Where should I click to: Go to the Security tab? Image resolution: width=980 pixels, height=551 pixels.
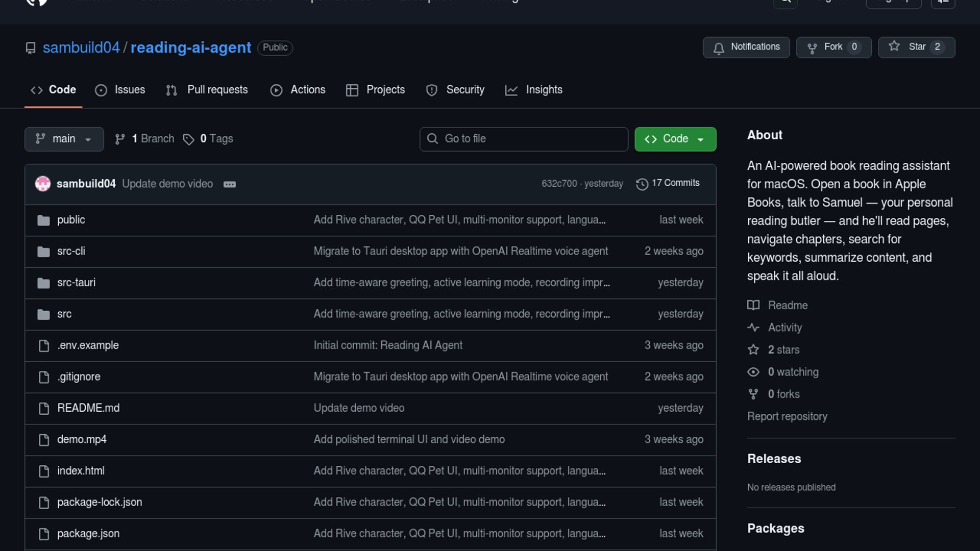(x=455, y=90)
